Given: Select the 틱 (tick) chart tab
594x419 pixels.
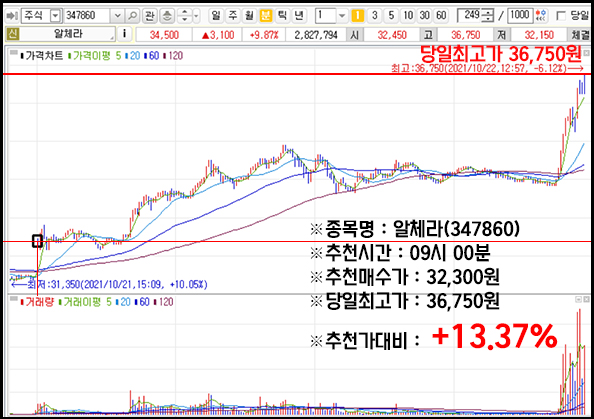Looking at the screenshot, I should [282, 16].
